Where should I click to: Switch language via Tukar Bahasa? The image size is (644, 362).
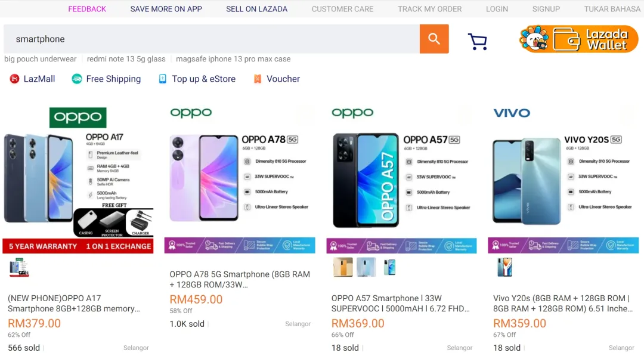612,9
